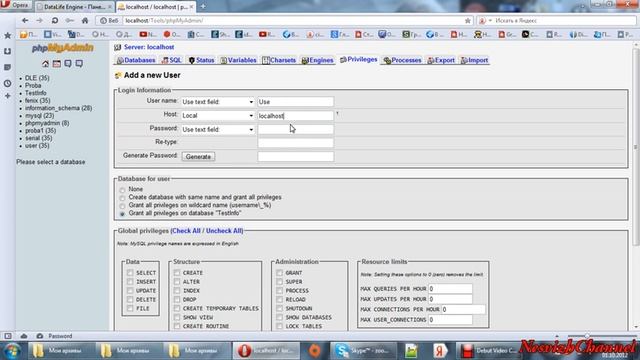640x360 pixels.
Task: Open the notes panel icon in Opera sidebar
Action: [7, 67]
